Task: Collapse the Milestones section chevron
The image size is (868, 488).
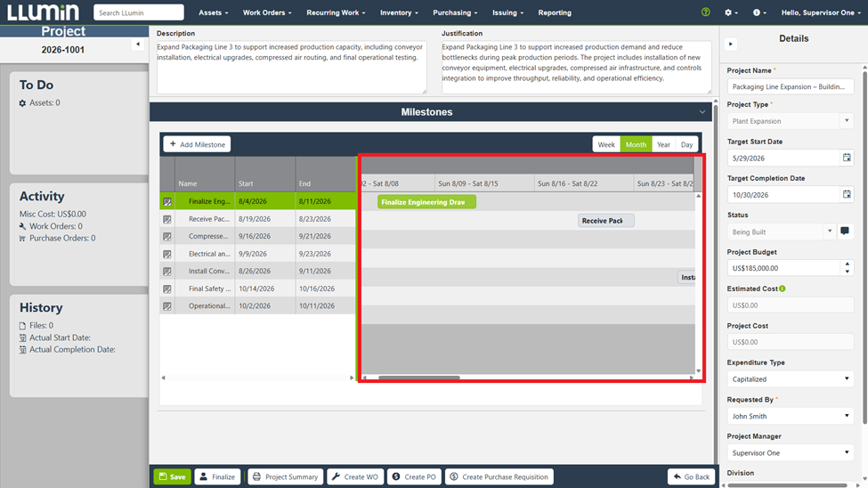Action: (702, 112)
